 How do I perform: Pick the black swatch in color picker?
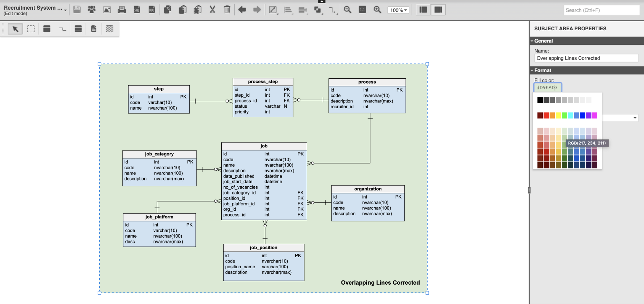point(540,100)
